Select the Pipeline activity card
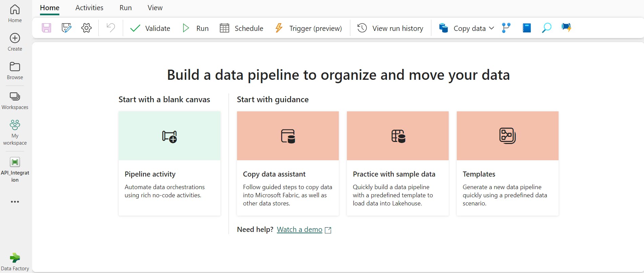Viewport: 644px width, 273px height. pyautogui.click(x=170, y=163)
